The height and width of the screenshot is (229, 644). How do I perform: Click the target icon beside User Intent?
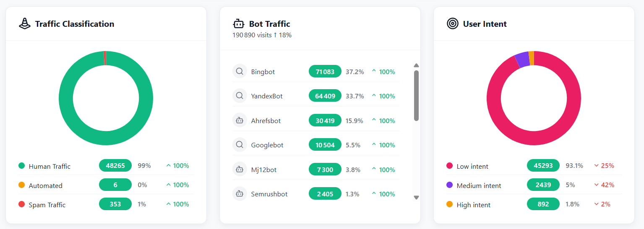[453, 24]
